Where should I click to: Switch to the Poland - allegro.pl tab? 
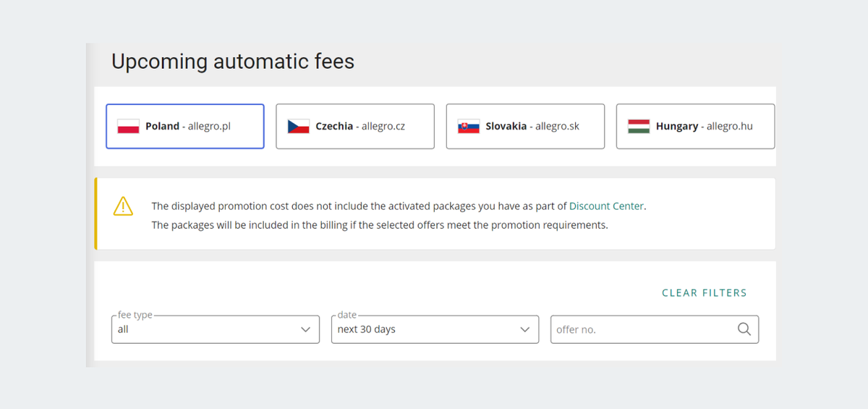click(185, 126)
